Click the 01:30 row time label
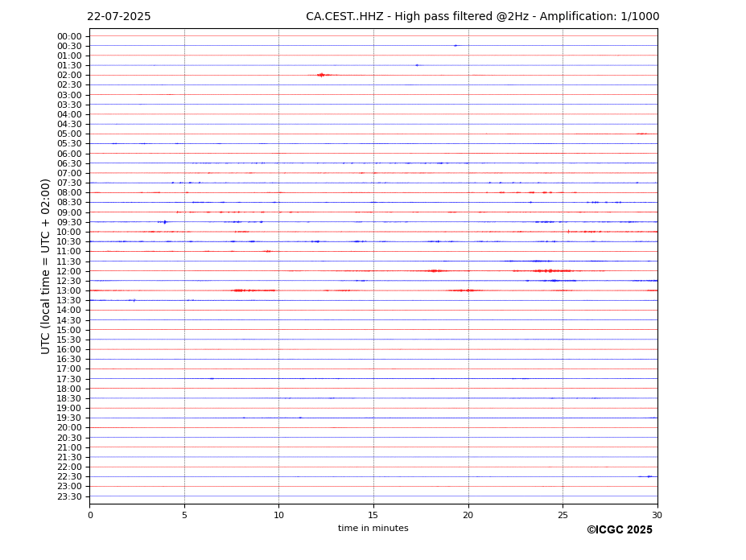Viewport: 746px width, 560px height. pyautogui.click(x=69, y=66)
